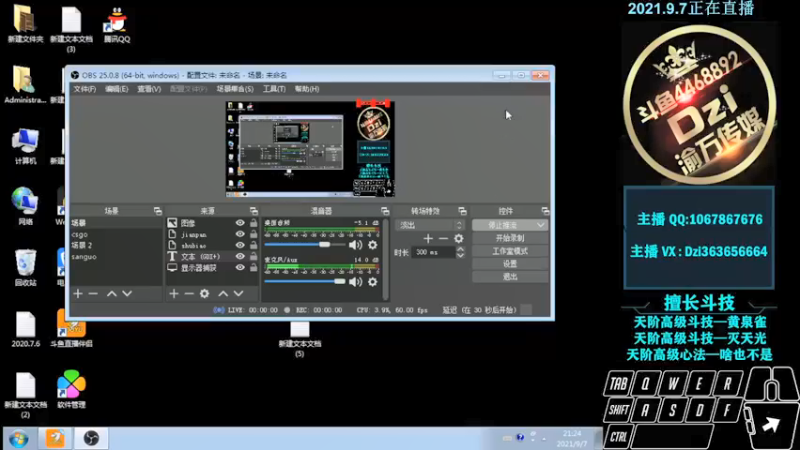Mute the 麦克风/Aux channel

pyautogui.click(x=356, y=282)
